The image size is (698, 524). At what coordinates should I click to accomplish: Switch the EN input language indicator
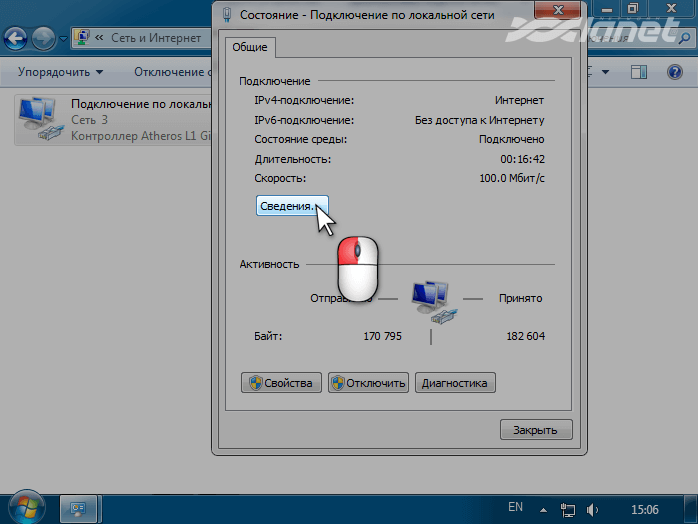pos(515,508)
